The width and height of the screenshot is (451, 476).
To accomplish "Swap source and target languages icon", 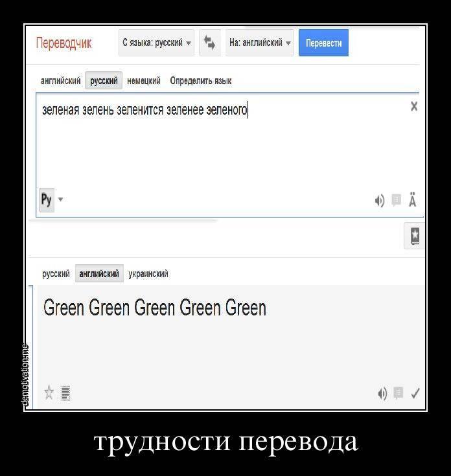I will 209,43.
